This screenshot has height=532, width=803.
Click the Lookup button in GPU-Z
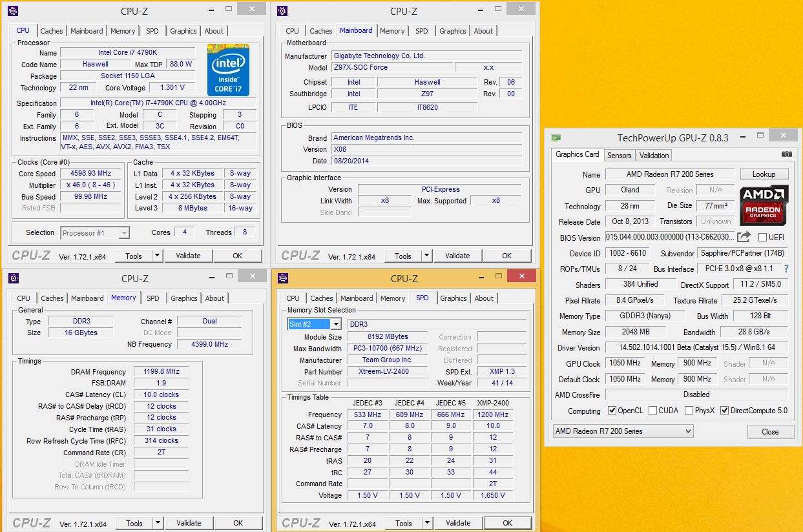(764, 174)
